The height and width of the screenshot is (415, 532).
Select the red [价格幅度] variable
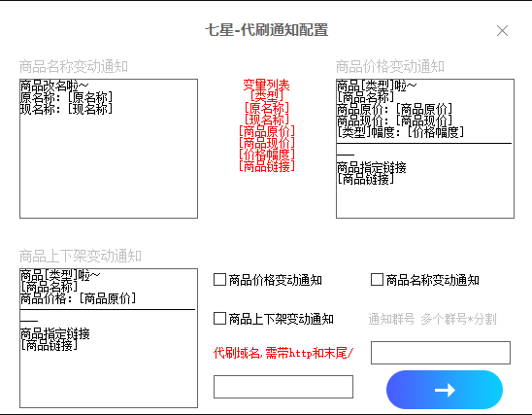(267, 155)
